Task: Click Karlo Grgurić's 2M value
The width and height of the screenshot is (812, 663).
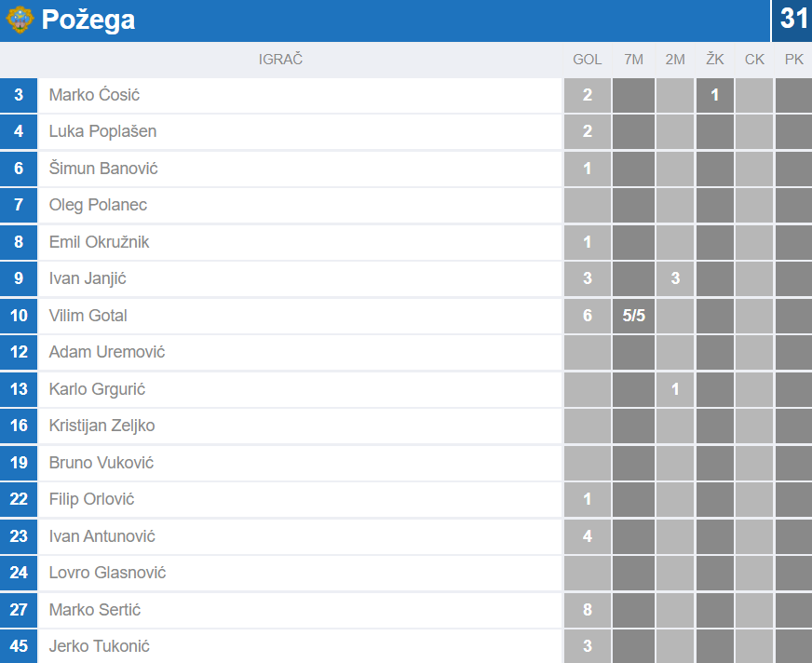Action: [675, 389]
